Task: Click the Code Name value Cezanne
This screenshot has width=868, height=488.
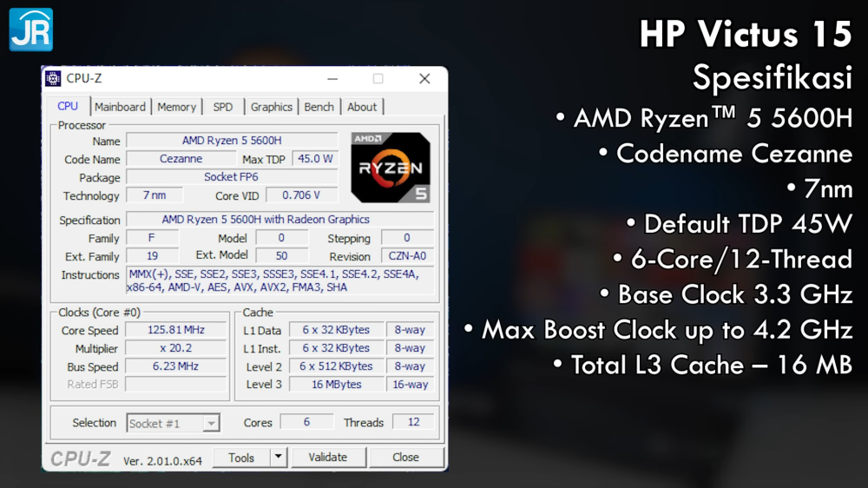Action: click(x=181, y=159)
